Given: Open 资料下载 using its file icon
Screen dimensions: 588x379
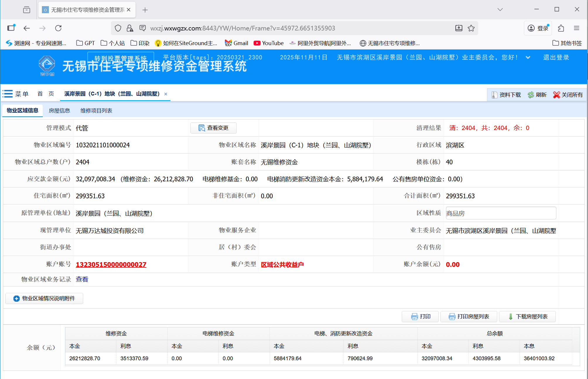Looking at the screenshot, I should 495,95.
